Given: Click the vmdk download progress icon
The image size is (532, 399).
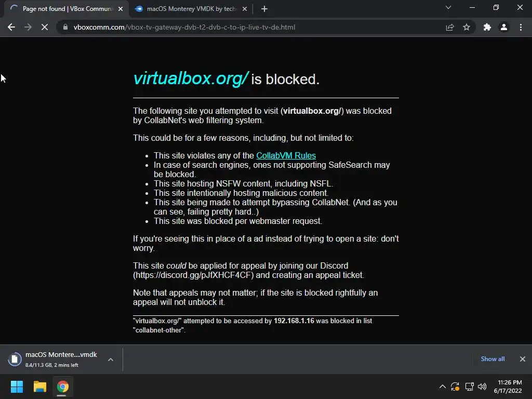Looking at the screenshot, I should pyautogui.click(x=15, y=360).
